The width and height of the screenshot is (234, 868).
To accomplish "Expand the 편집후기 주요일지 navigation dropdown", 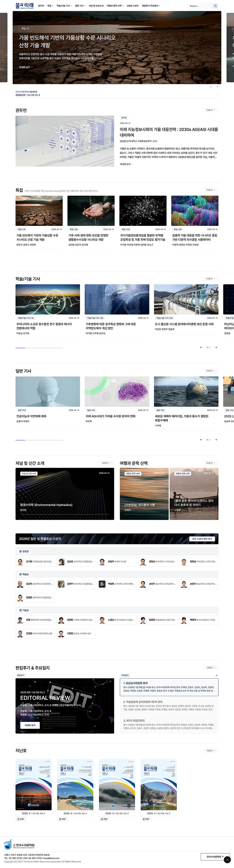I will tap(151, 6).
